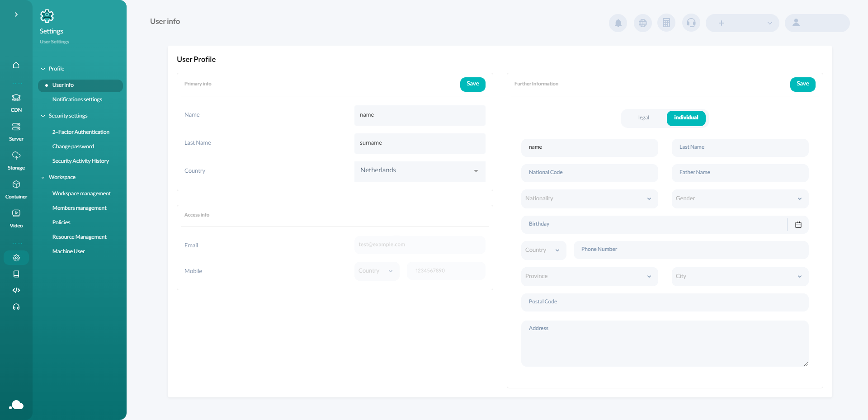Open the Netherlands country dropdown
The image size is (868, 420).
click(x=420, y=171)
